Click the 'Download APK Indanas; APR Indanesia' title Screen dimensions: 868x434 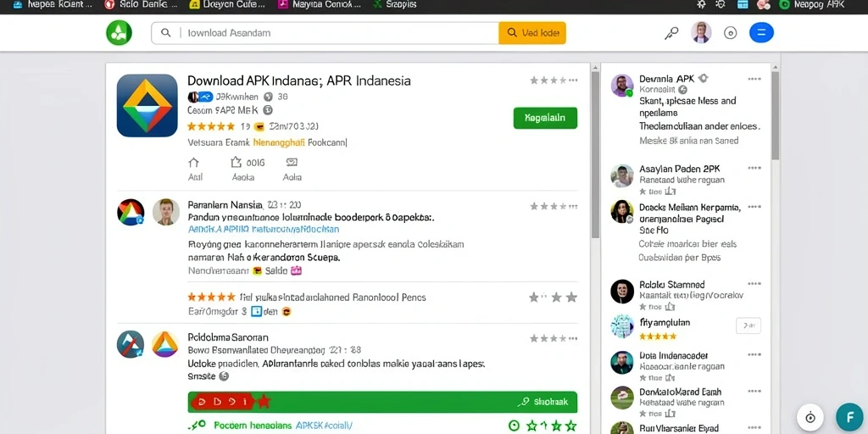[299, 81]
